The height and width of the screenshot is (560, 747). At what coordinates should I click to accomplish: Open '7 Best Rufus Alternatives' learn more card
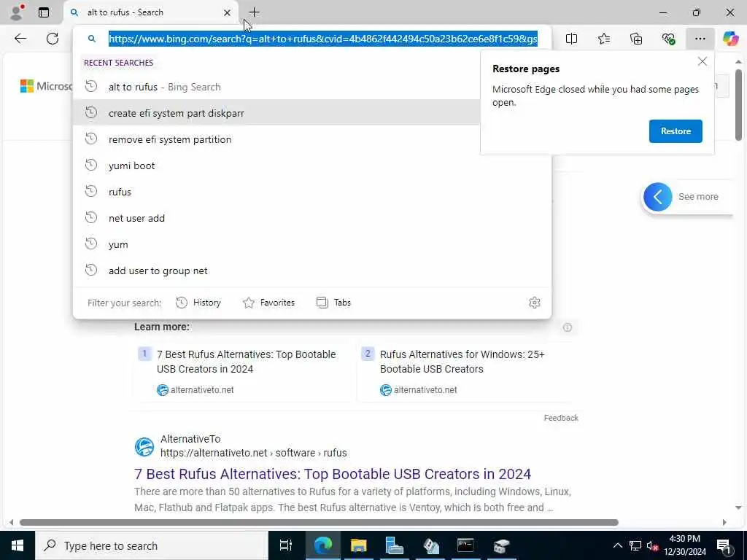(x=243, y=371)
